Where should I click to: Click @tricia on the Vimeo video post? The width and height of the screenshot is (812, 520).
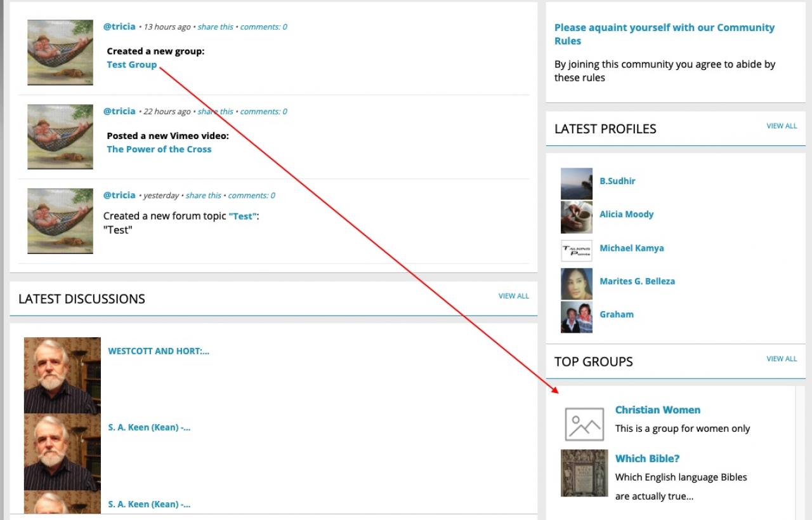point(119,111)
